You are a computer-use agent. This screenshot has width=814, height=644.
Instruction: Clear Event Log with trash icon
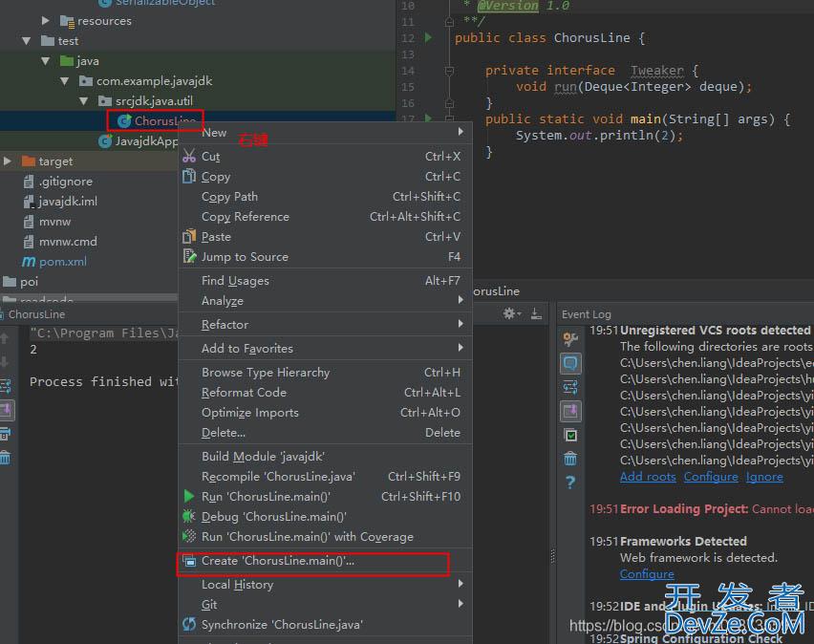point(570,459)
